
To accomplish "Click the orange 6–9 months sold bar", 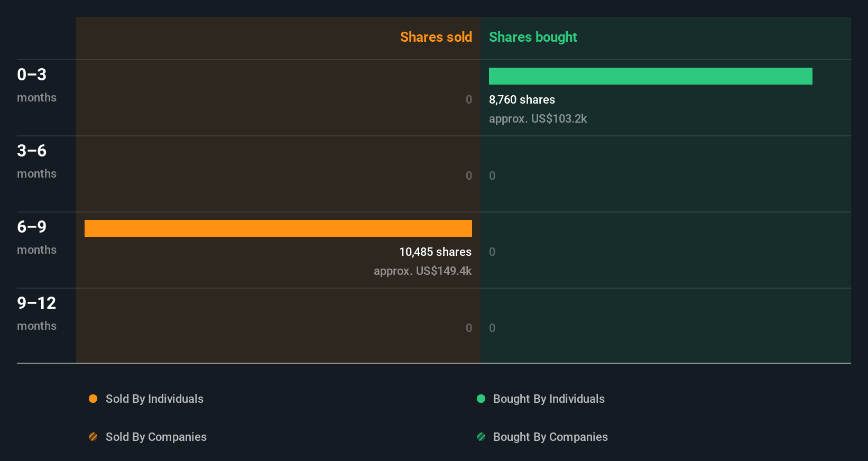I will coord(278,228).
